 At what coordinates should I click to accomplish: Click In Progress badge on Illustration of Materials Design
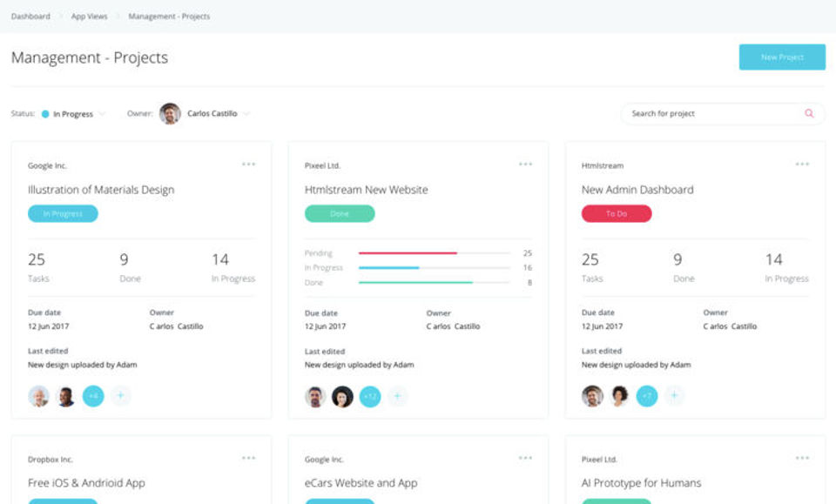tap(63, 213)
